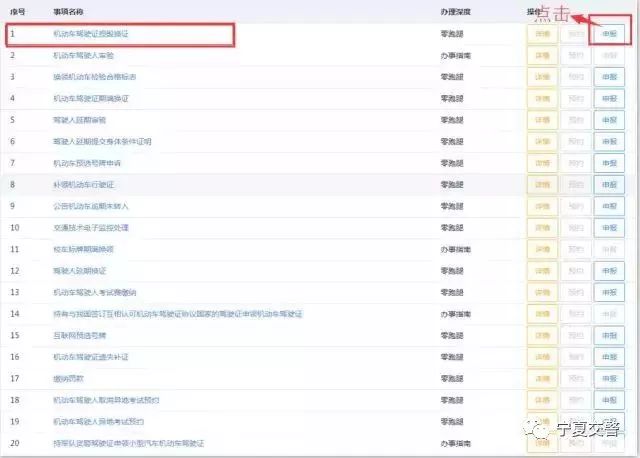Click 申报 button in row 7
Screen dimensions: 640x458
[609, 163]
